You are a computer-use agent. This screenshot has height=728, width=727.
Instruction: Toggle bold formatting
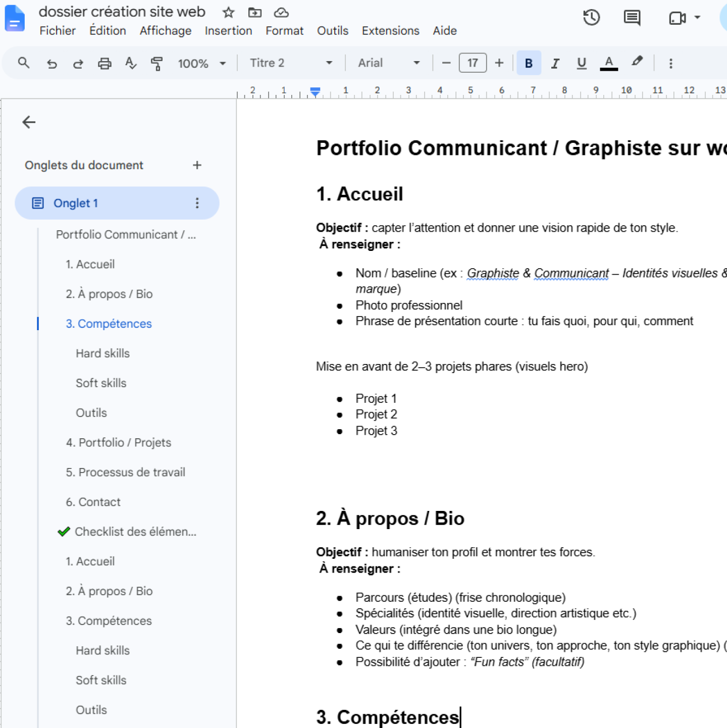point(529,63)
